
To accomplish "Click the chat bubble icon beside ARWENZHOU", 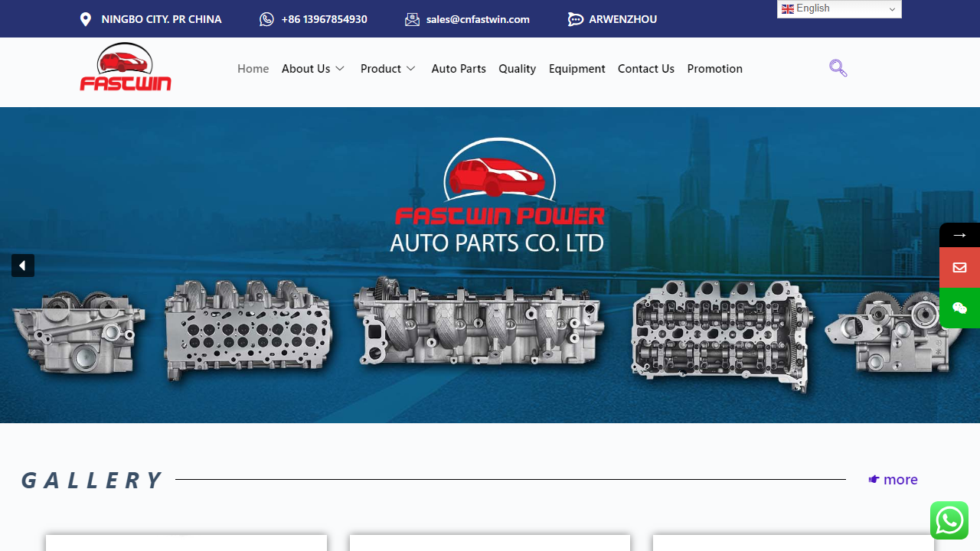I will (x=576, y=19).
